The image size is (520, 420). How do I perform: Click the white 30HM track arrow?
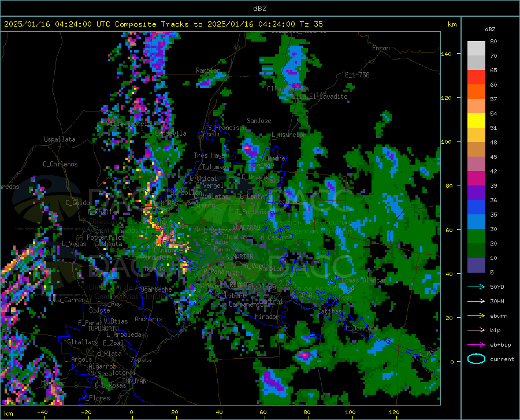click(476, 302)
